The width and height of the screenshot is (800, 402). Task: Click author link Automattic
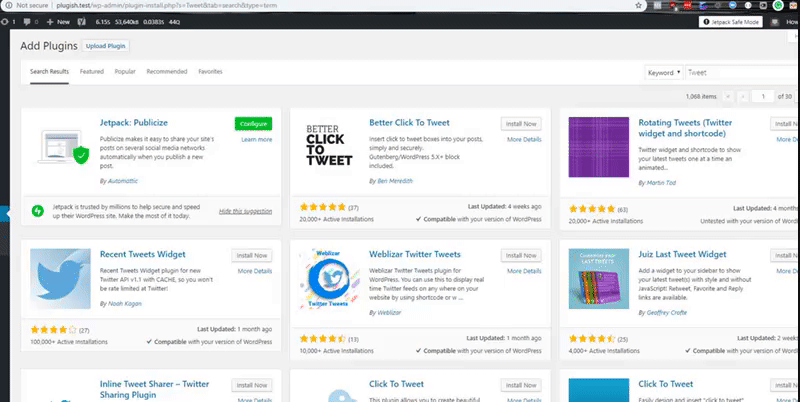(123, 181)
